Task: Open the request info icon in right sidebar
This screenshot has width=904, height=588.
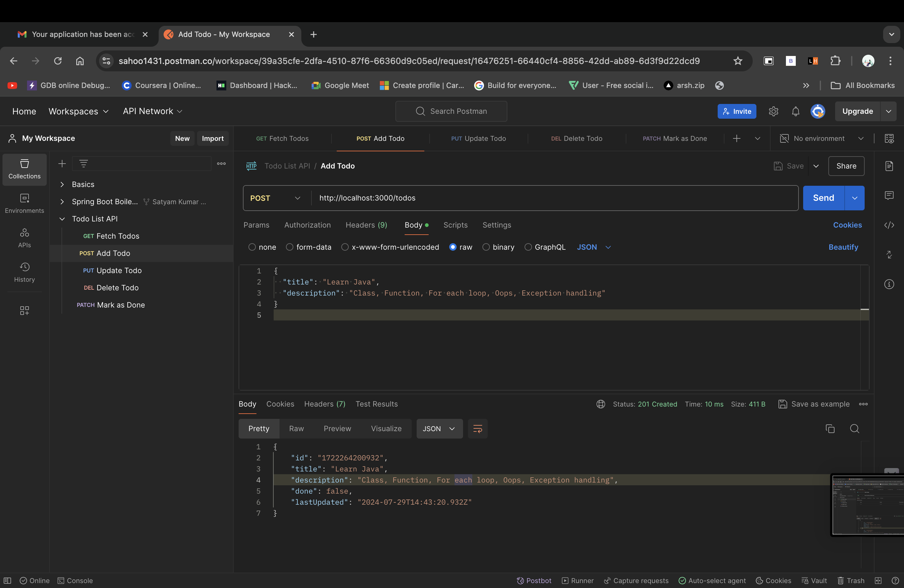Action: pyautogui.click(x=889, y=284)
